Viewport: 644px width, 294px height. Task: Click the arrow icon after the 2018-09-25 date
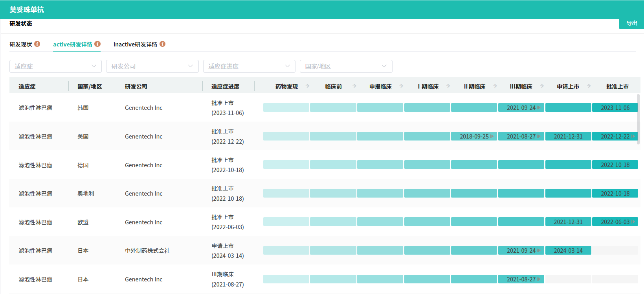(x=492, y=137)
